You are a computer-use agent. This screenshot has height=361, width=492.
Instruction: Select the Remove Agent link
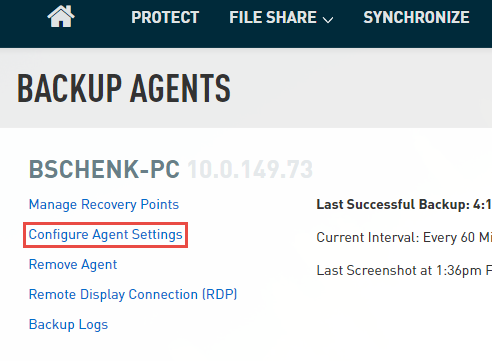[x=73, y=264]
